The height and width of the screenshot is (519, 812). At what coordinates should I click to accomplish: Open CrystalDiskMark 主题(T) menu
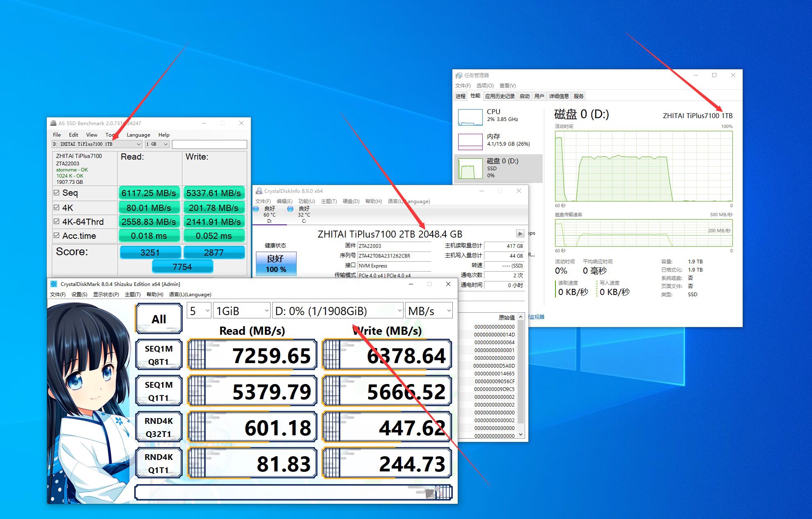point(133,295)
